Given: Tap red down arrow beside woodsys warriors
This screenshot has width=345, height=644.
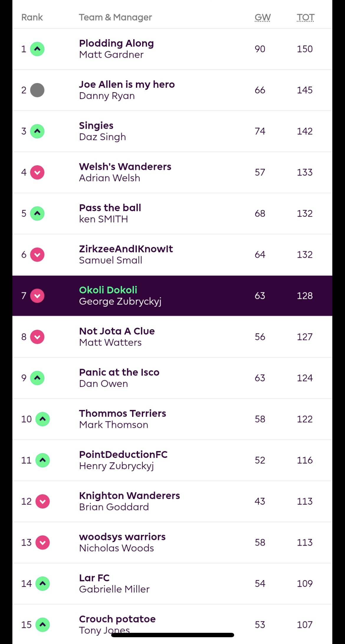Looking at the screenshot, I should pos(43,542).
